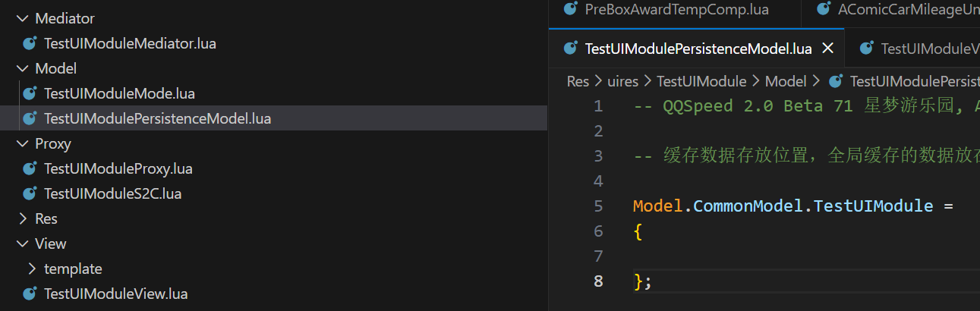Collapse the Model folder chevron
This screenshot has height=311, width=980.
click(x=21, y=69)
